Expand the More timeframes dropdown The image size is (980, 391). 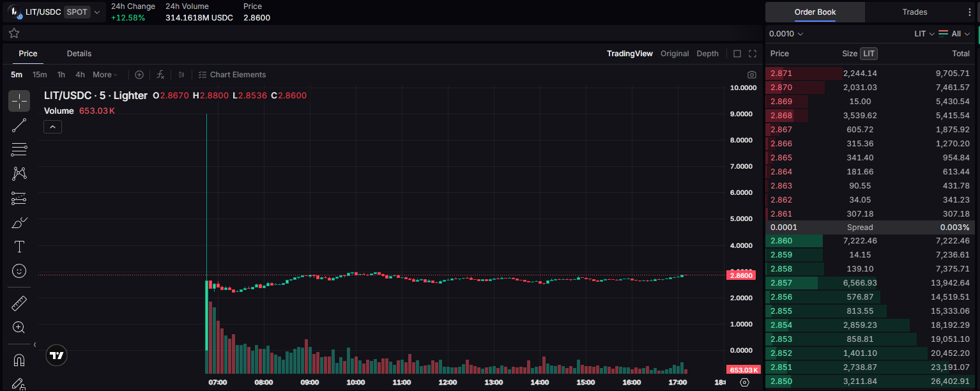click(105, 75)
